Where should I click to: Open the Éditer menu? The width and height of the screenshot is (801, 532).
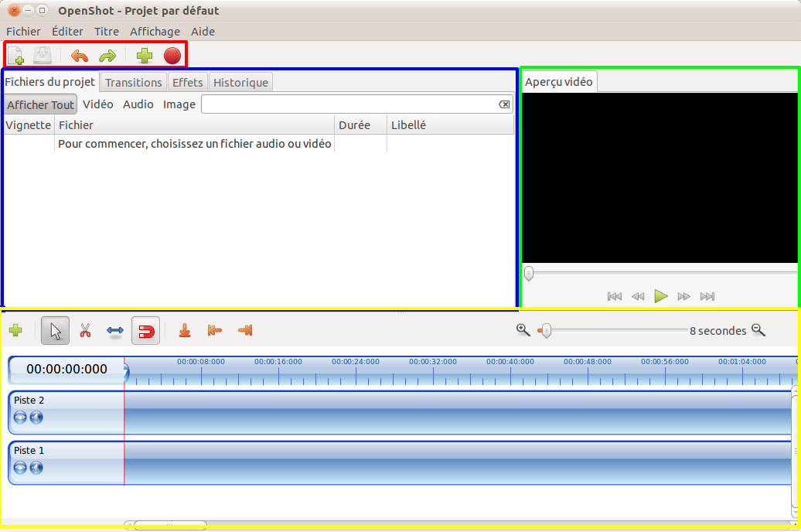coord(67,32)
